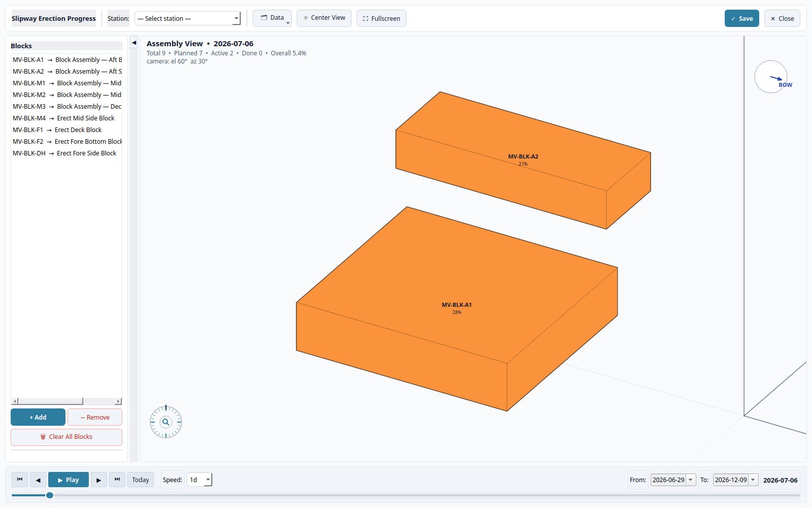Screen dimensions: 812x508
Task: Click the MV-BLK-A1 3D block
Action: click(457, 308)
